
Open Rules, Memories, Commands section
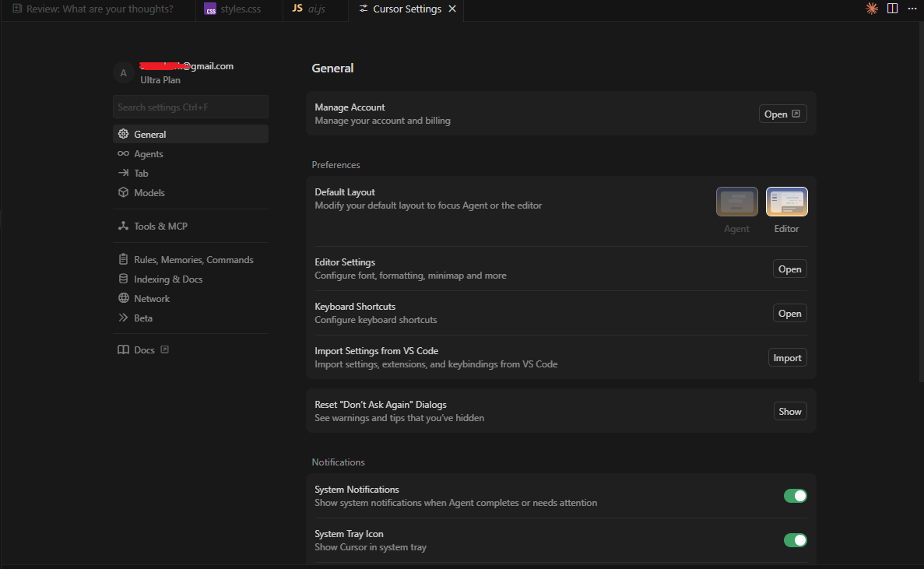coord(193,260)
